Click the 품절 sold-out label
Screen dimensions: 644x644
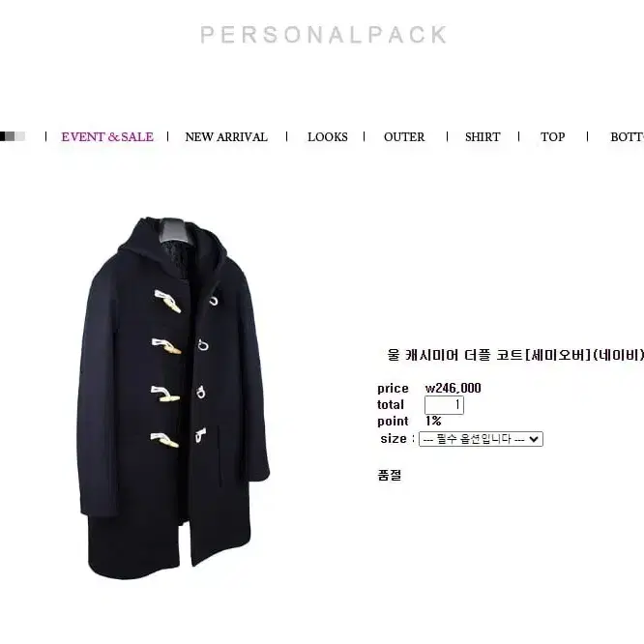tap(389, 475)
